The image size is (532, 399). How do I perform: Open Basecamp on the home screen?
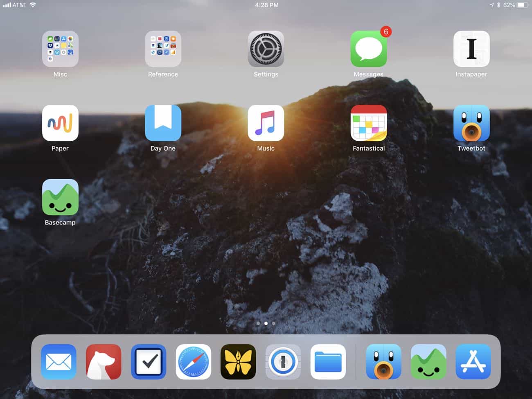click(x=60, y=197)
